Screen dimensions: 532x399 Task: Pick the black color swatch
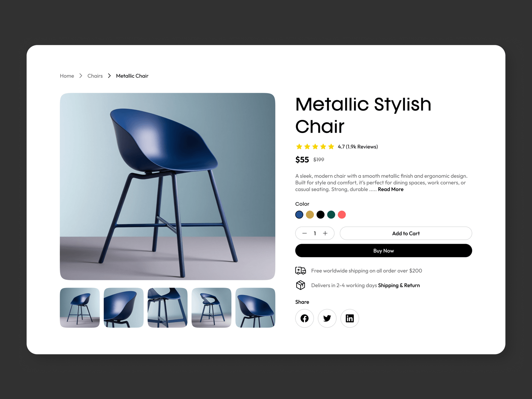coord(321,215)
